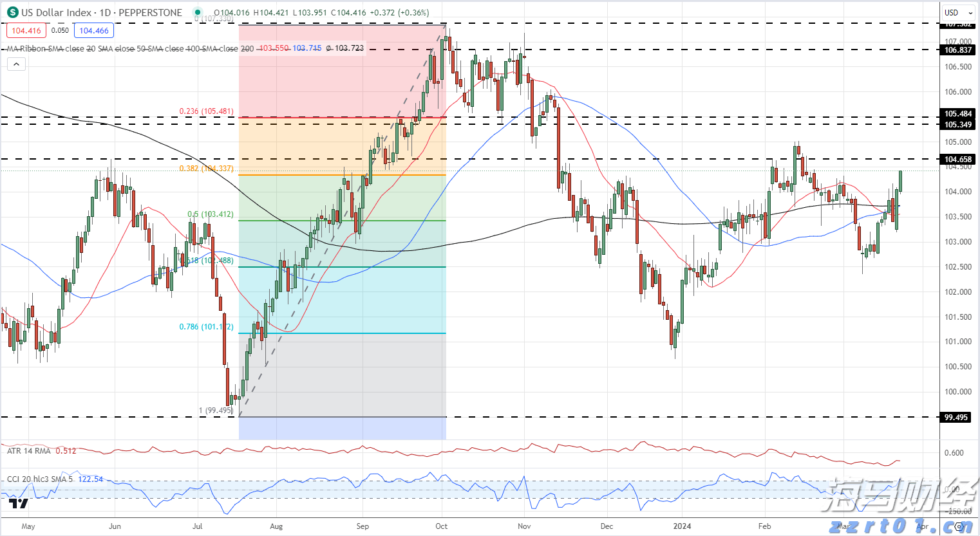Screen dimensions: 980x536
Task: Click May on the time axis
Action: [28, 526]
